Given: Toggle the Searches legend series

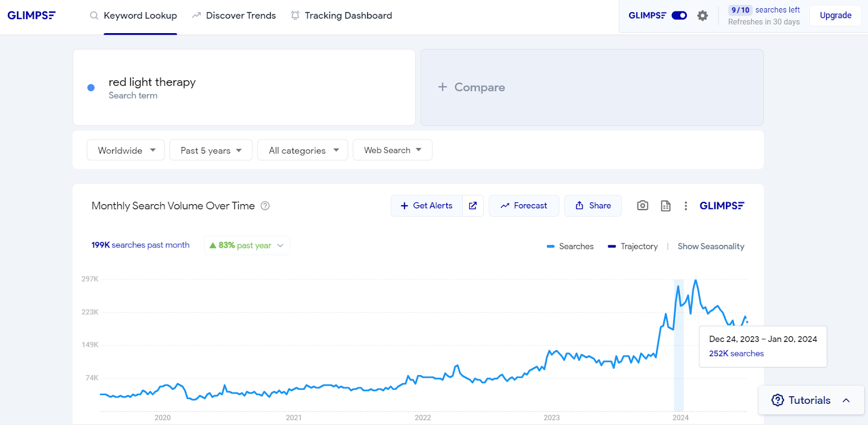Looking at the screenshot, I should click(570, 246).
